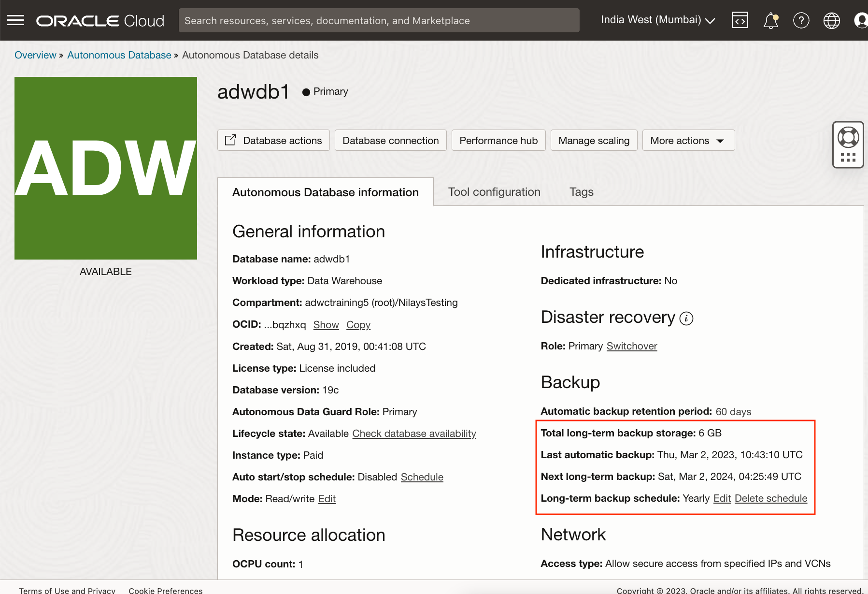Image resolution: width=868 pixels, height=594 pixels.
Task: Open the notifications bell
Action: click(x=771, y=20)
